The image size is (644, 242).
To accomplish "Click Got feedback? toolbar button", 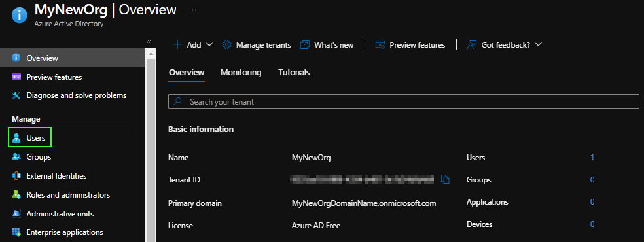I will 505,44.
